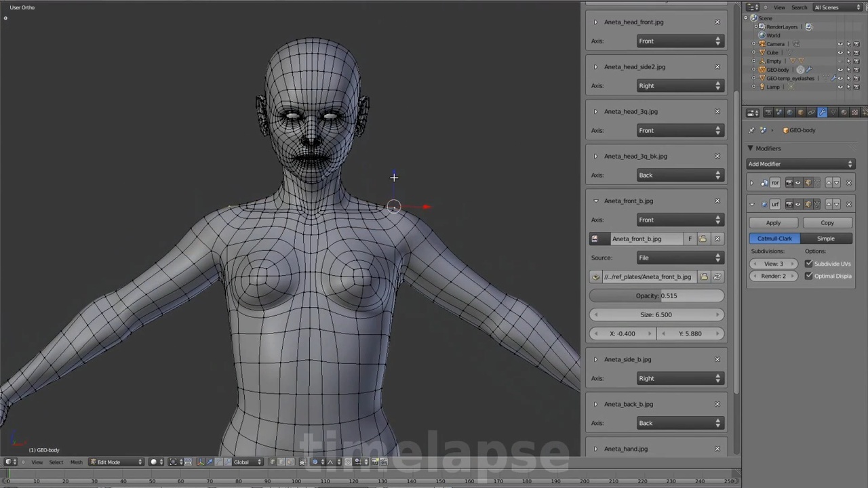Viewport: 868px width, 488px height.
Task: Hide the Camera object via its eye icon
Action: click(x=840, y=44)
